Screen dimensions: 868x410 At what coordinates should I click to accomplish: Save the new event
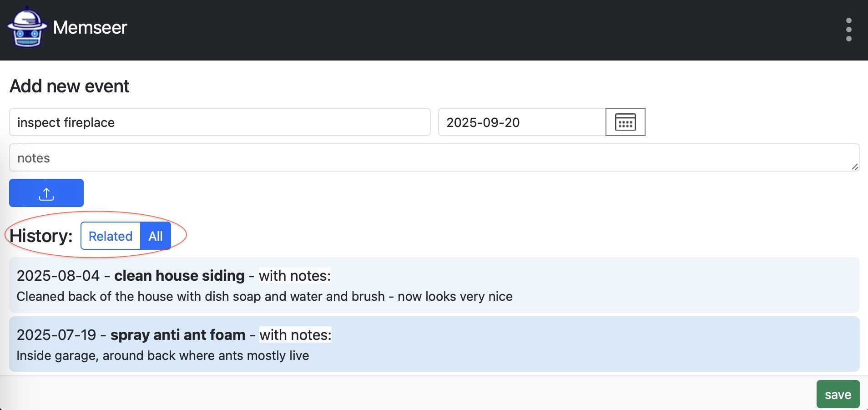838,395
